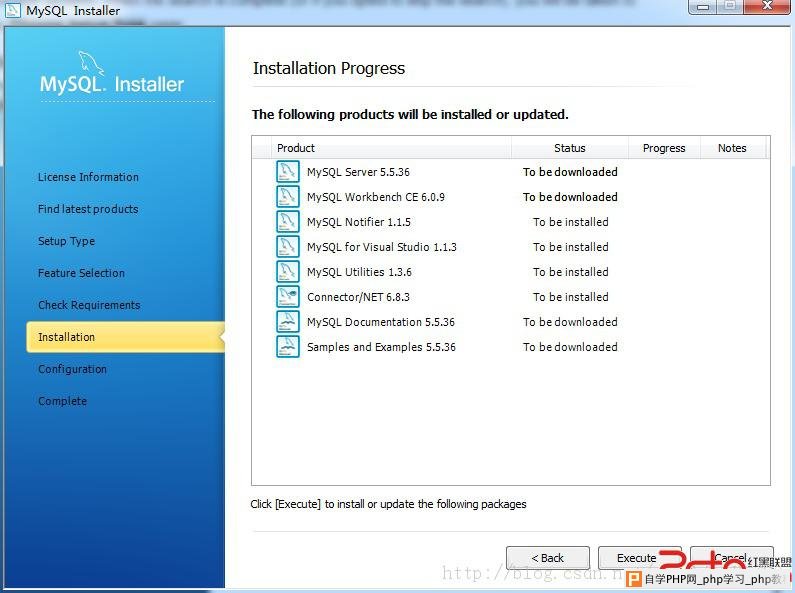Image resolution: width=795 pixels, height=593 pixels.
Task: Select the Samples and Examples 5.5.36 text
Action: 381,347
